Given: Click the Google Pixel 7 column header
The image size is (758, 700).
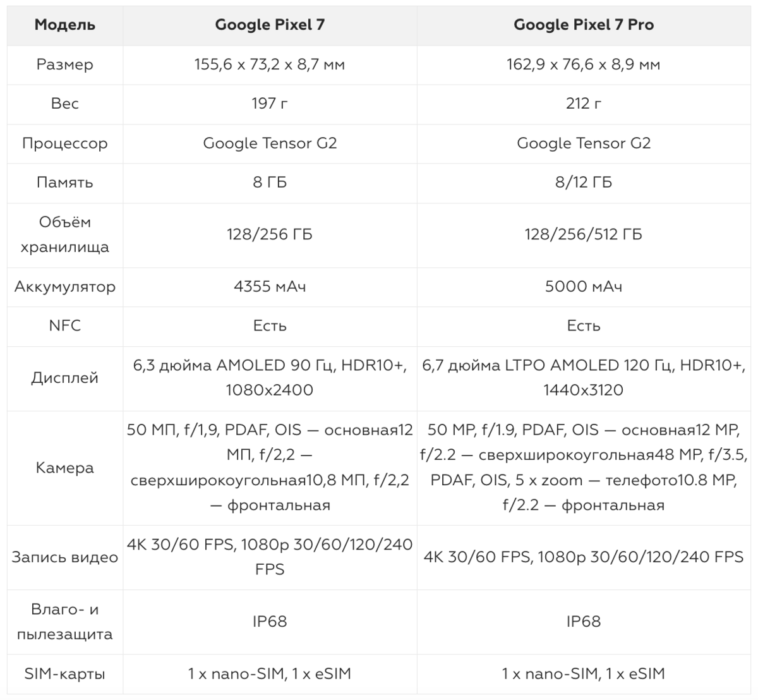Looking at the screenshot, I should [x=270, y=25].
